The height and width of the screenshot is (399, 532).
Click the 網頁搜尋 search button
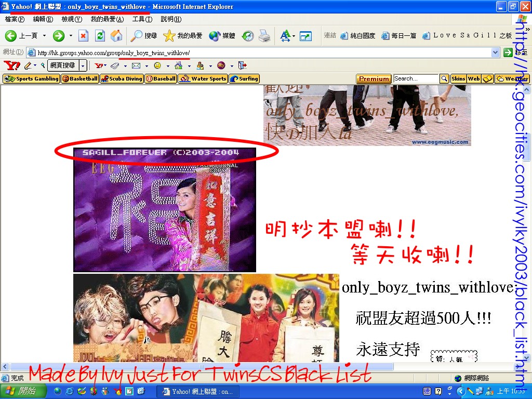point(63,65)
